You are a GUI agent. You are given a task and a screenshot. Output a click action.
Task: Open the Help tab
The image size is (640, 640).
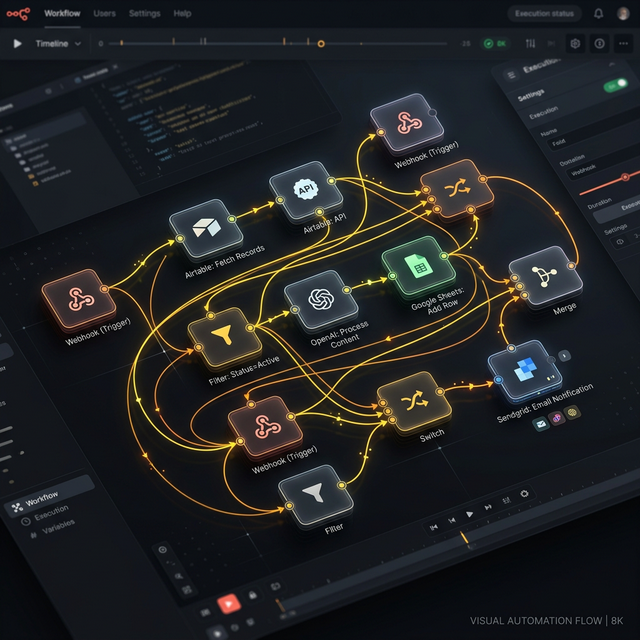click(182, 13)
